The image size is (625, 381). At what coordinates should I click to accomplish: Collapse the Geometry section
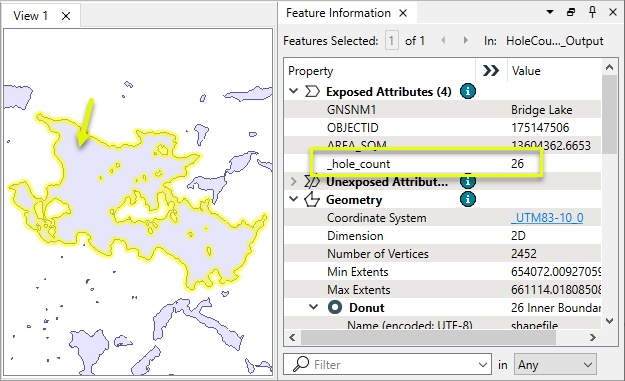click(293, 199)
